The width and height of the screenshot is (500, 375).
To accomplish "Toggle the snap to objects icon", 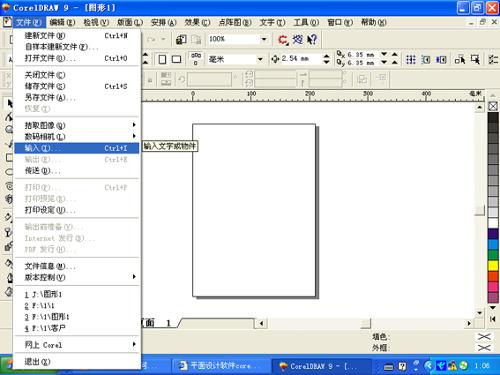I will pos(441,60).
